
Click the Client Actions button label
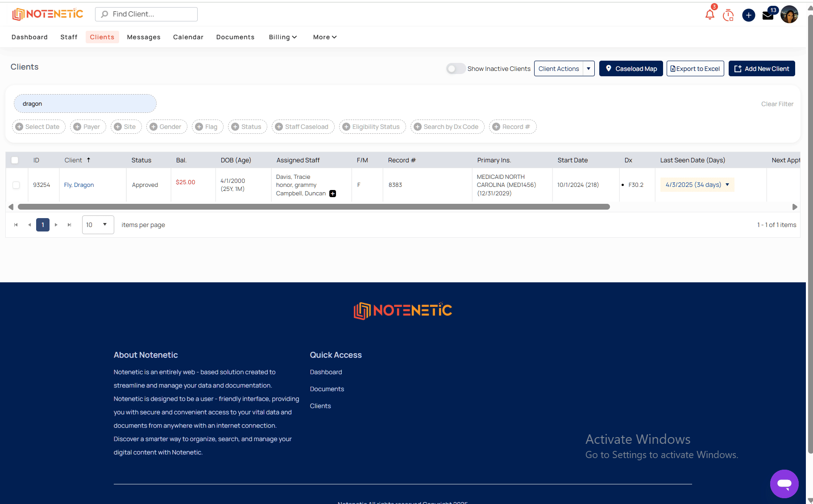coord(559,69)
